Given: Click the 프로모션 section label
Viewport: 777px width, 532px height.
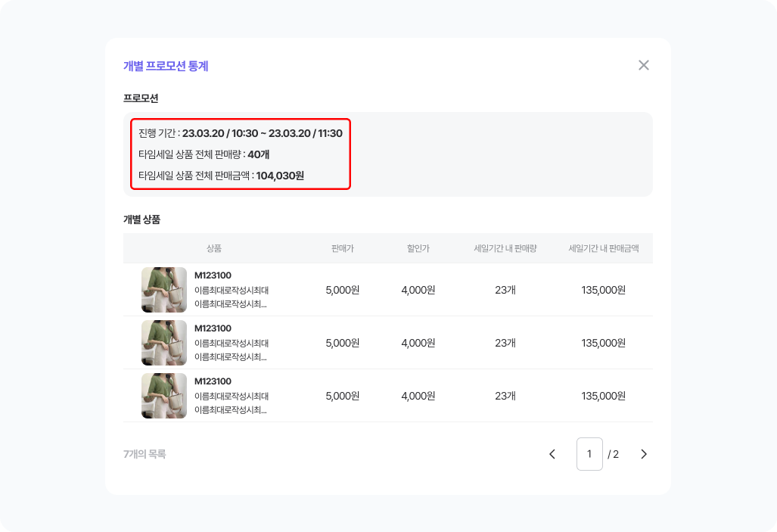Looking at the screenshot, I should (x=136, y=98).
